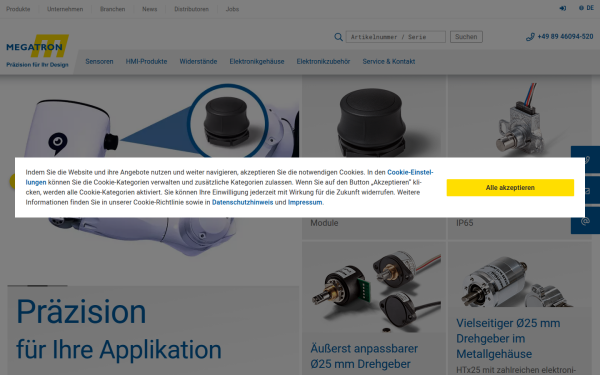Image resolution: width=600 pixels, height=375 pixels.
Task: Open the Produkte top menu
Action: tap(18, 9)
